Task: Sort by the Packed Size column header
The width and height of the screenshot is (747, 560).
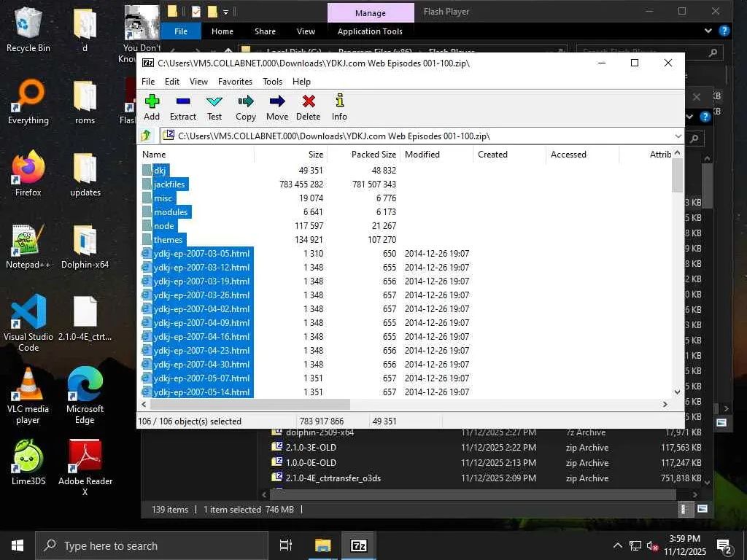Action: coord(363,155)
